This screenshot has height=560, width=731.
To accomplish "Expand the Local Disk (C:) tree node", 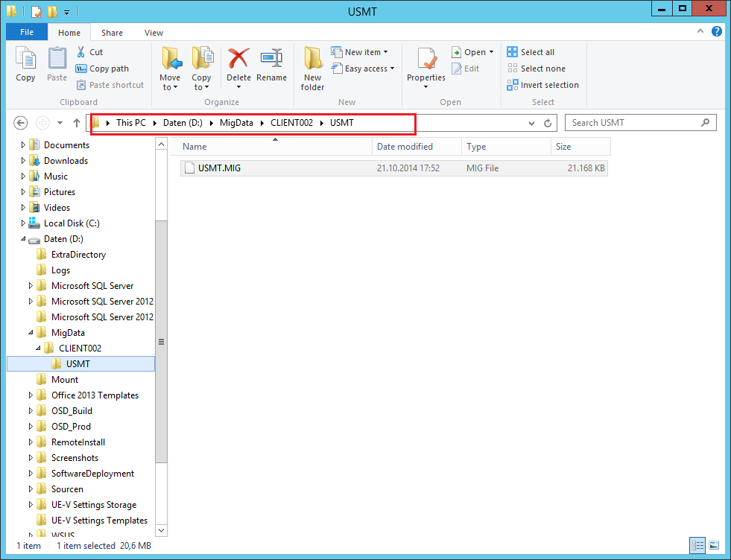I will click(23, 223).
